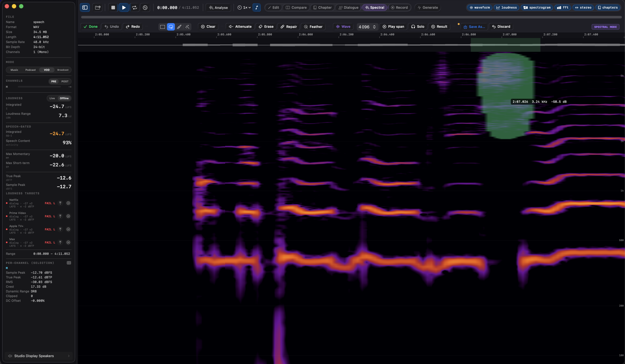
Task: Switch loudness to Offline
Action: (64, 98)
